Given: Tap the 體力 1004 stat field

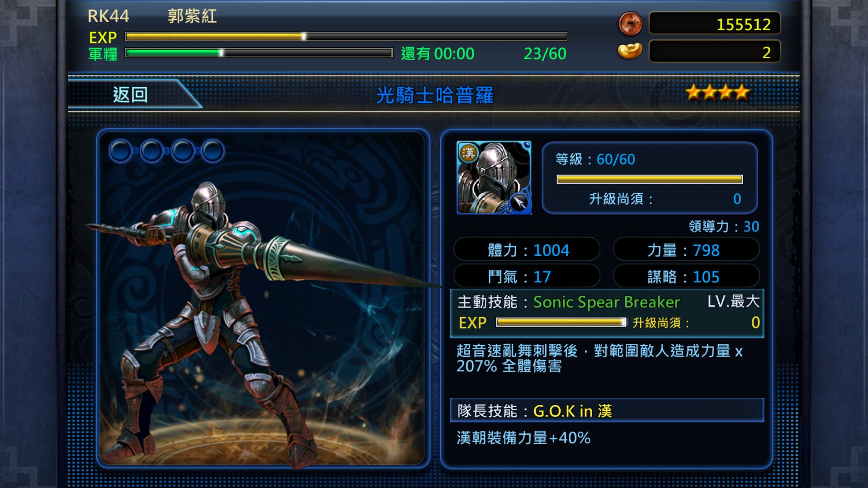Looking at the screenshot, I should [x=527, y=250].
